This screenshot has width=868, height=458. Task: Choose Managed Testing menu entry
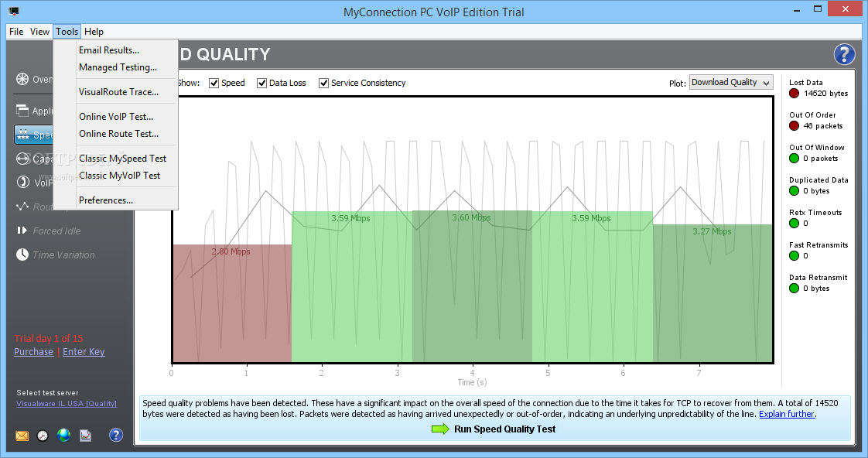tap(116, 67)
